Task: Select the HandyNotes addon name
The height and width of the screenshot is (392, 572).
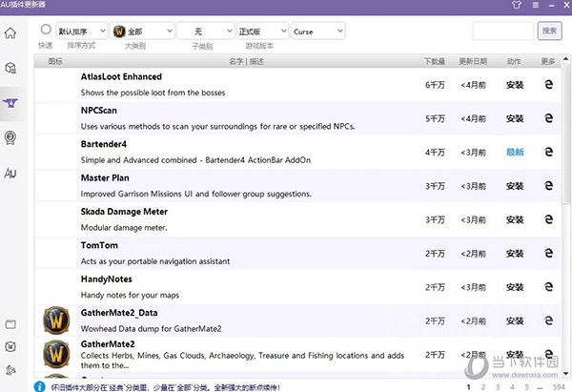Action: pyautogui.click(x=106, y=279)
